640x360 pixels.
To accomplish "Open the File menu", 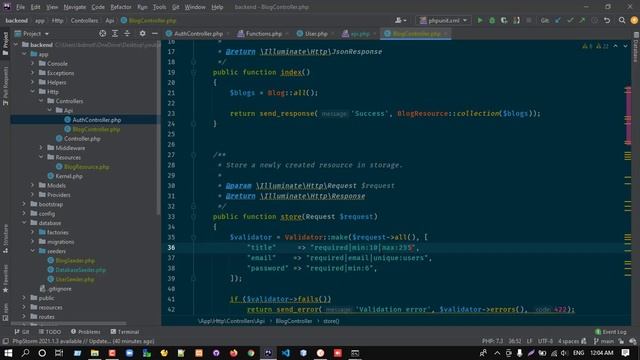I will click(20, 7).
